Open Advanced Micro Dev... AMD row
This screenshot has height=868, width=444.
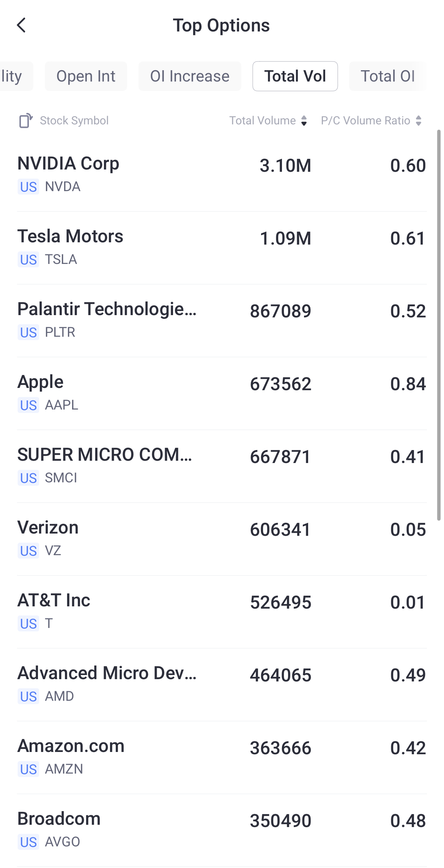(222, 684)
